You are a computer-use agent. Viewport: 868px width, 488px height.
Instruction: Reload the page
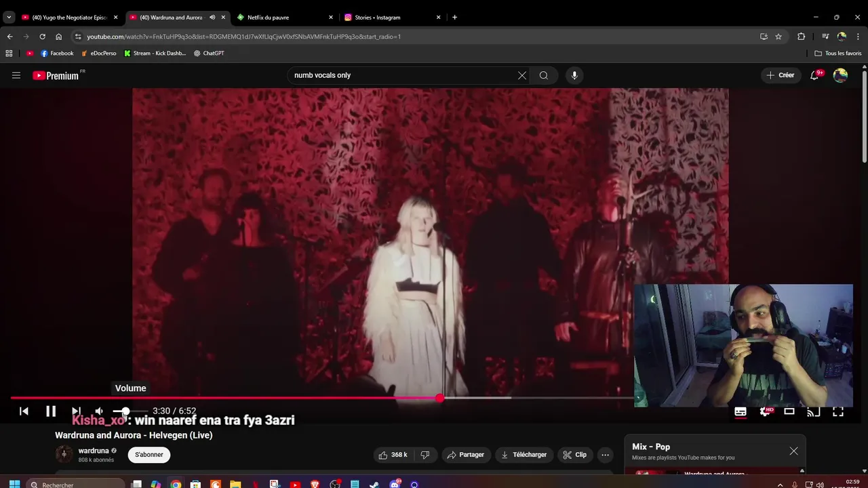pyautogui.click(x=42, y=37)
